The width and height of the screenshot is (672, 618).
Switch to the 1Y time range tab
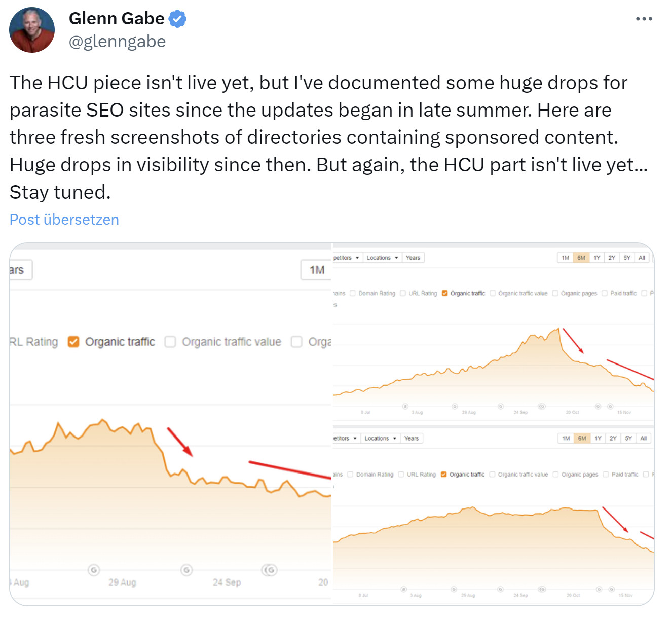596,258
